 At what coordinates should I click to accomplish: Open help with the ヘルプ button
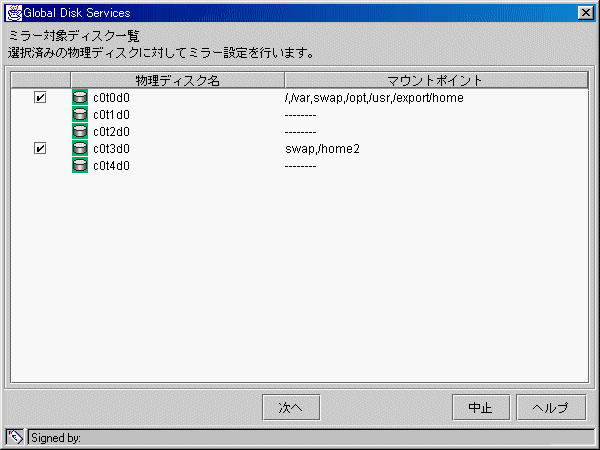pos(551,408)
